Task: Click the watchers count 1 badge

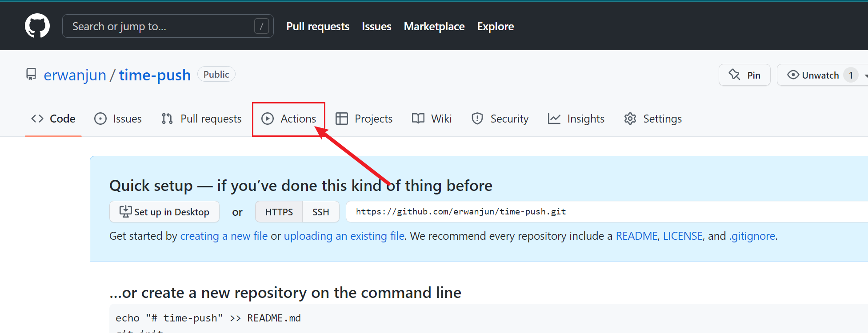Action: [851, 75]
